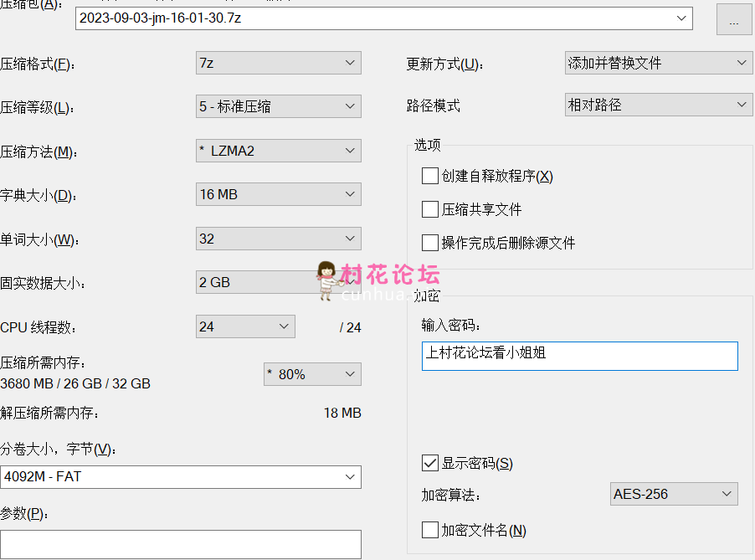This screenshot has height=560, width=755.
Task: Open the 压缩等级 5 - 标准压缩 dropdown
Action: point(278,106)
